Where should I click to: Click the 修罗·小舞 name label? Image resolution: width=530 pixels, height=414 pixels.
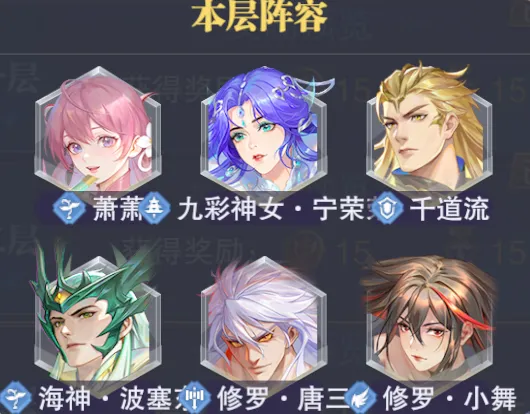pos(450,398)
